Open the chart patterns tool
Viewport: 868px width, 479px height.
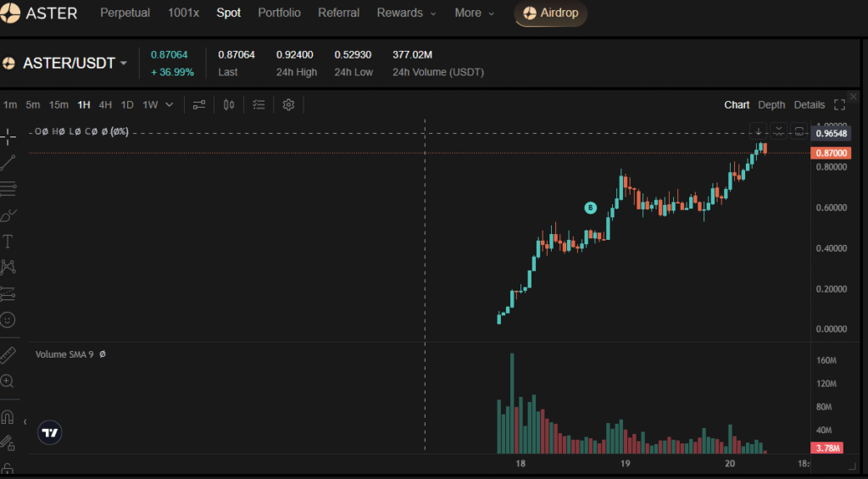click(x=8, y=267)
